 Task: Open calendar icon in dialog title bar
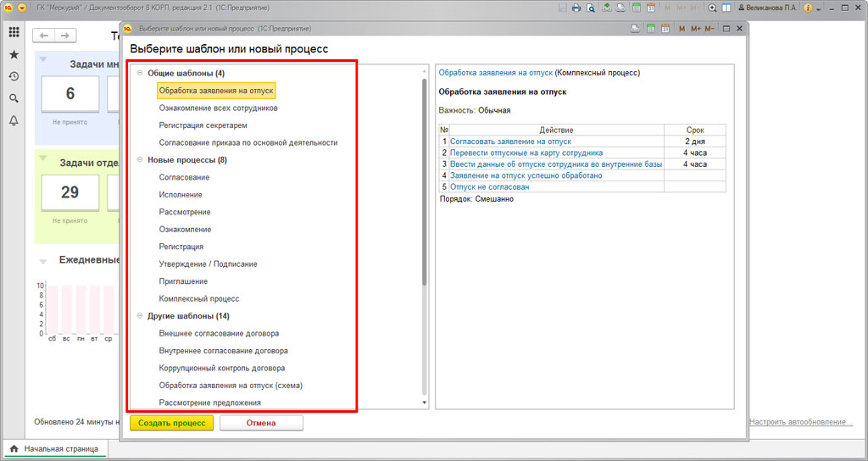click(664, 29)
